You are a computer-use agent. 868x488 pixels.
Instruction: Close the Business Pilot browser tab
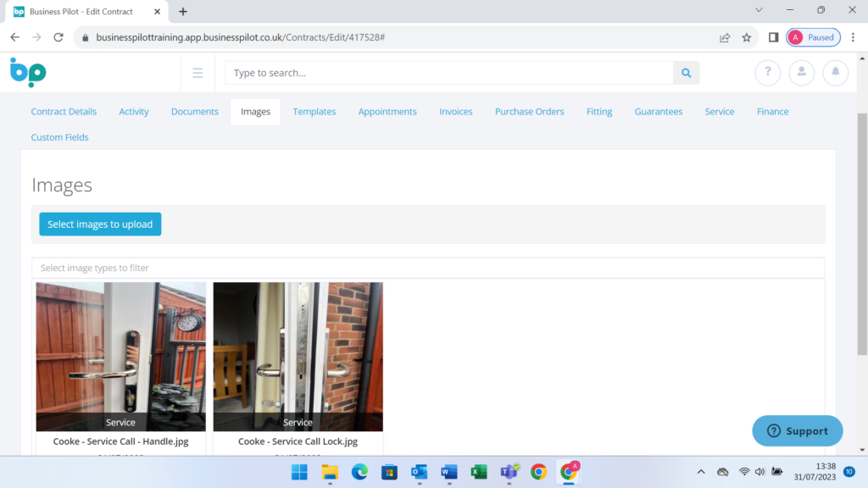[x=157, y=12]
